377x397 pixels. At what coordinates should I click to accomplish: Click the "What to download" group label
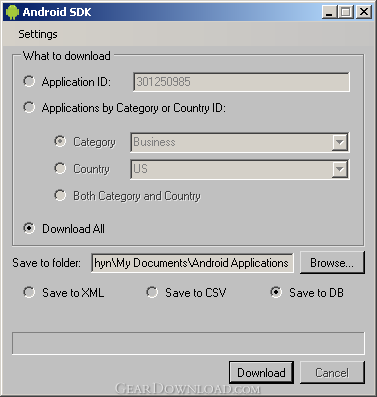pyautogui.click(x=67, y=56)
